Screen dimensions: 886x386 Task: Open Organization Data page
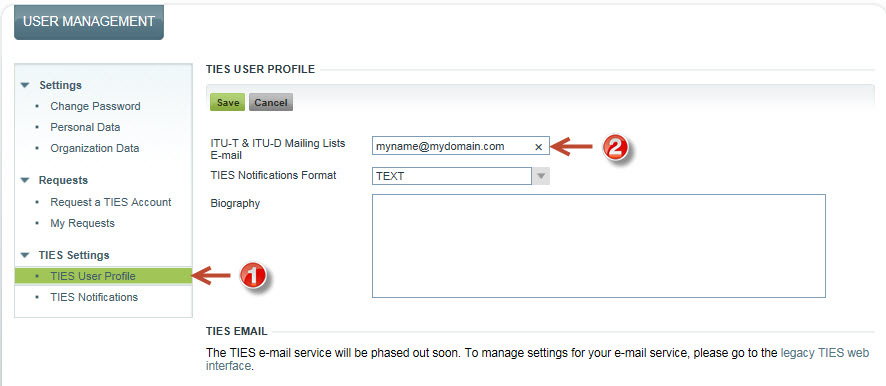tap(95, 149)
